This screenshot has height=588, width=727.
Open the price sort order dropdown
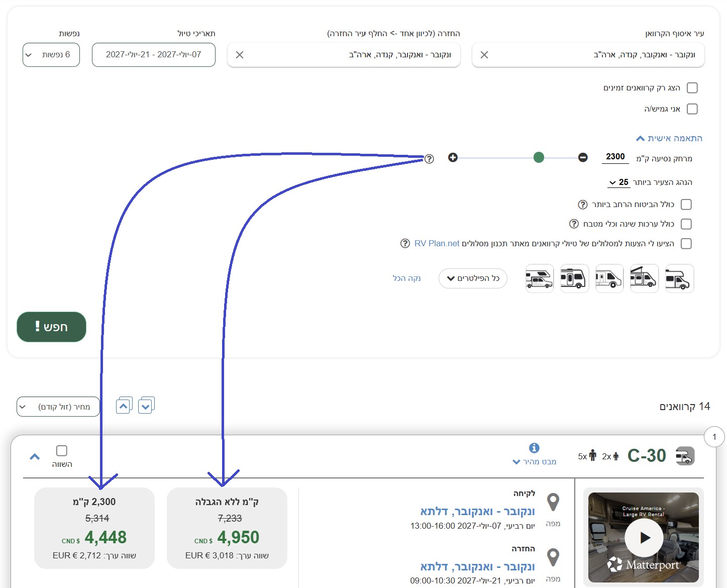point(58,407)
